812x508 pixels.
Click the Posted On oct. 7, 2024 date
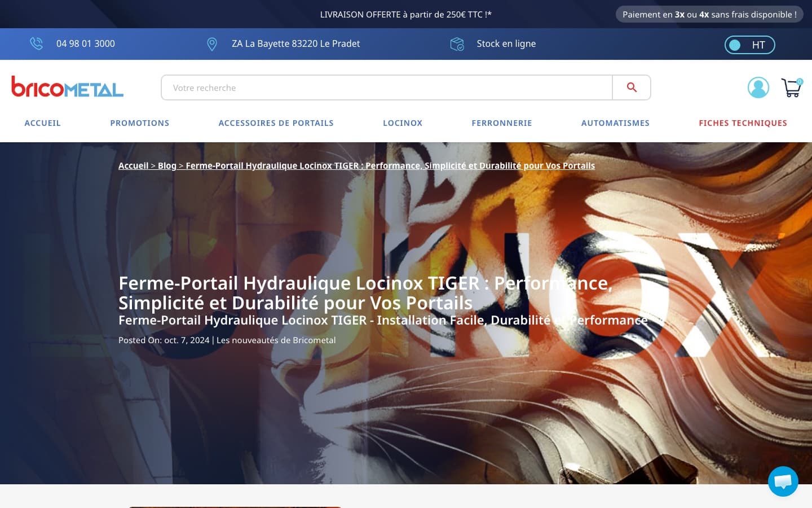coord(164,340)
